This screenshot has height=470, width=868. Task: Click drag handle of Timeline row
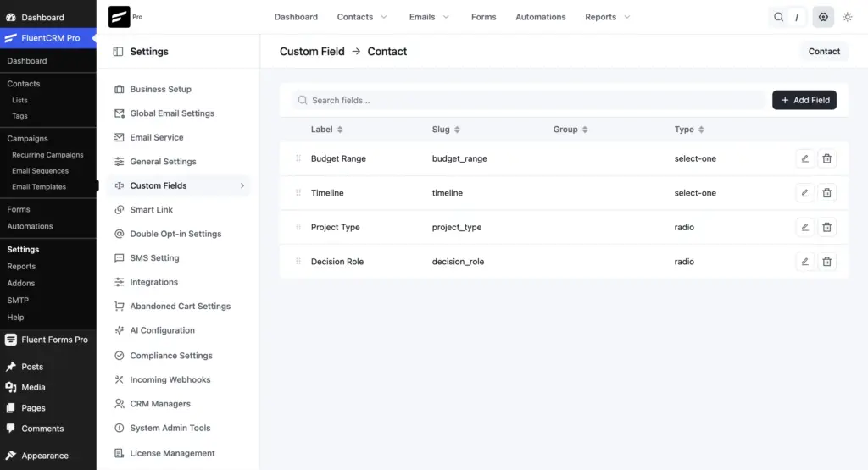click(298, 192)
